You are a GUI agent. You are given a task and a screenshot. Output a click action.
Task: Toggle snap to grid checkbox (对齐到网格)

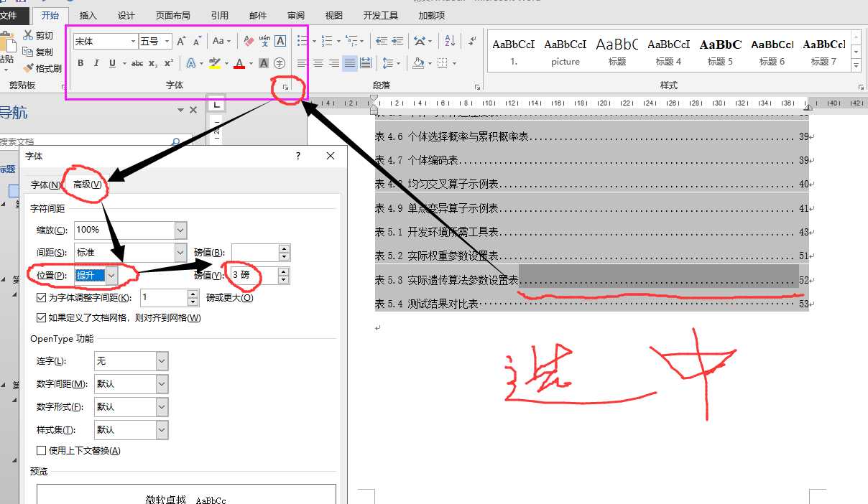pos(42,317)
